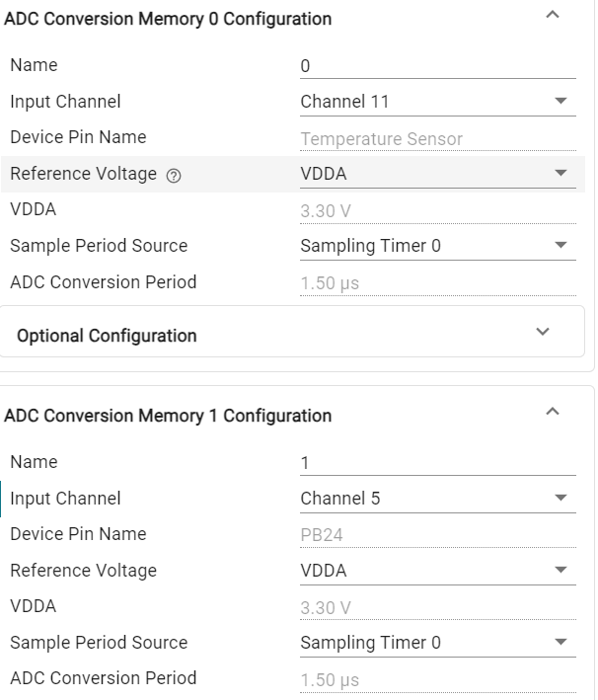Image resolution: width=598 pixels, height=700 pixels.
Task: Click the Reference Voltage help icon
Action: click(174, 175)
